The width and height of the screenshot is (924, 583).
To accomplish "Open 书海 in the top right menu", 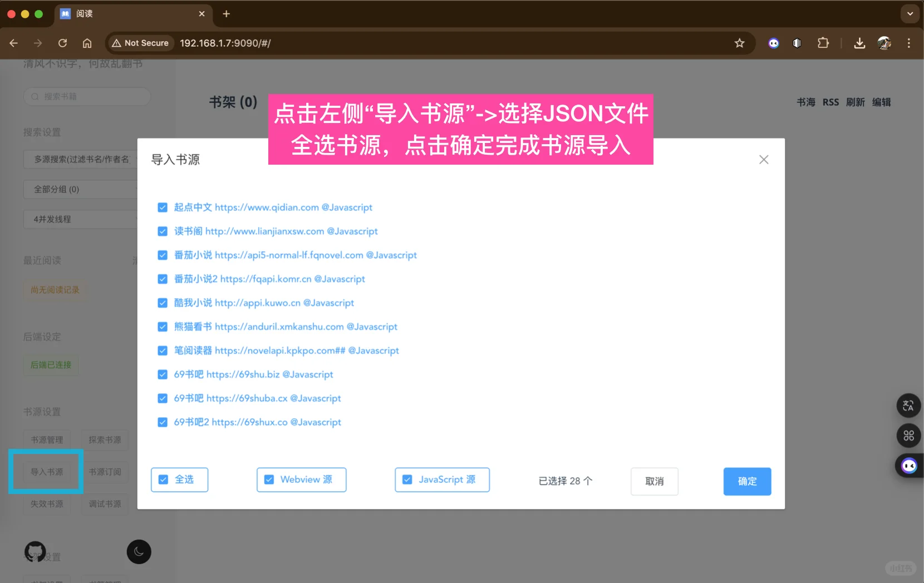I will click(x=805, y=102).
